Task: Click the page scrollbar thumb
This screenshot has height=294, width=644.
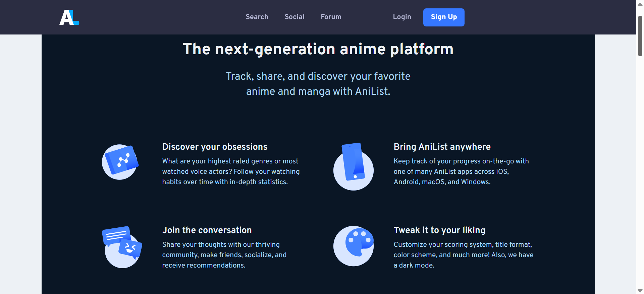Action: click(640, 36)
